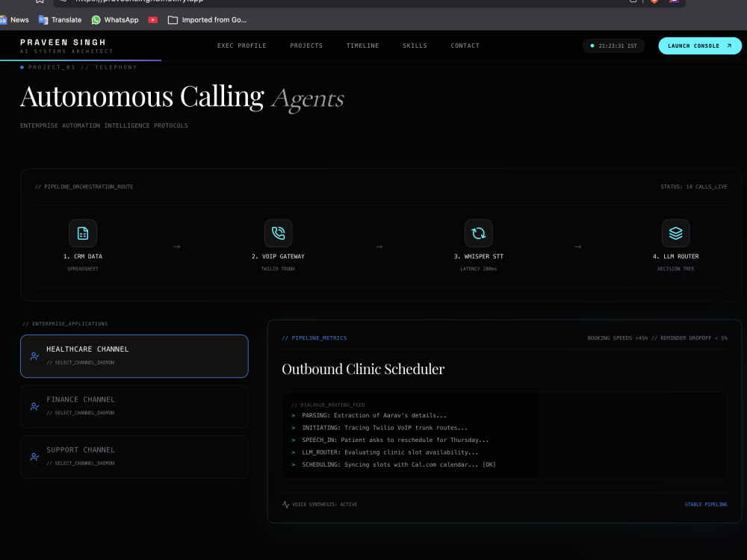Click the Status: 14 Calls_Live text
This screenshot has height=560, width=747.
point(694,187)
